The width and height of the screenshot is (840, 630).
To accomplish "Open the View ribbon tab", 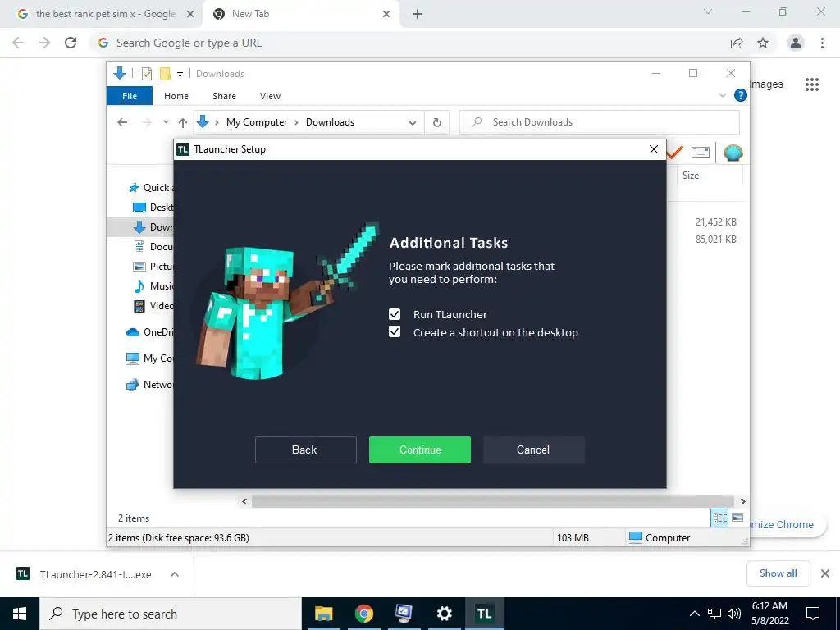I will pyautogui.click(x=270, y=96).
